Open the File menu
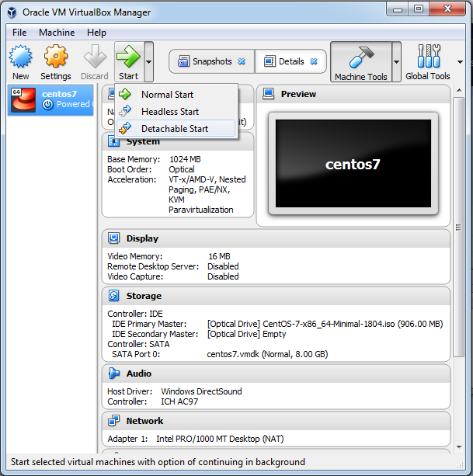Viewport: 473px width, 476px height. (19, 33)
